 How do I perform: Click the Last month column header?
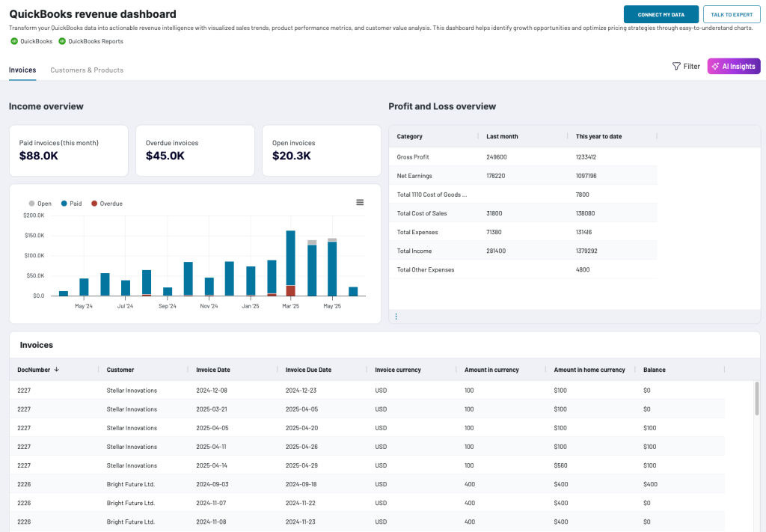[502, 136]
